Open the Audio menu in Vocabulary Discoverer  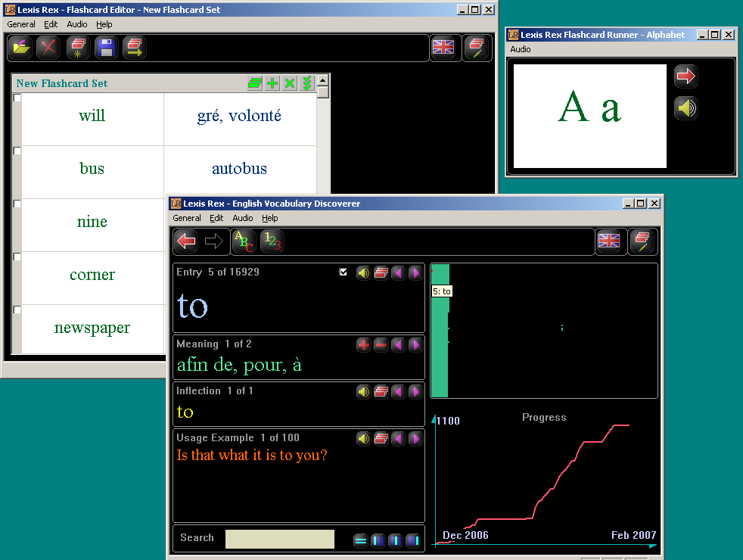pos(243,218)
